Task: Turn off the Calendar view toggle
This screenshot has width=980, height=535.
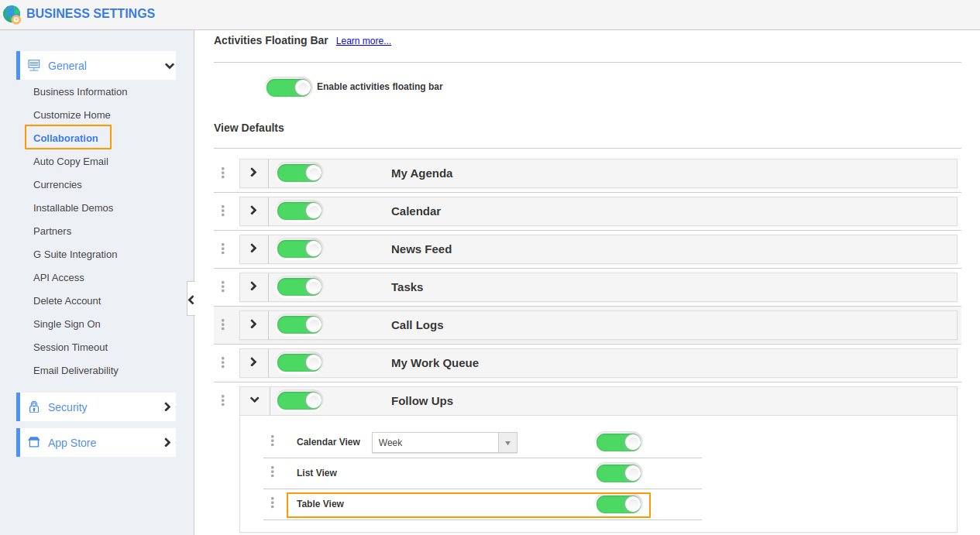Action: click(x=299, y=211)
